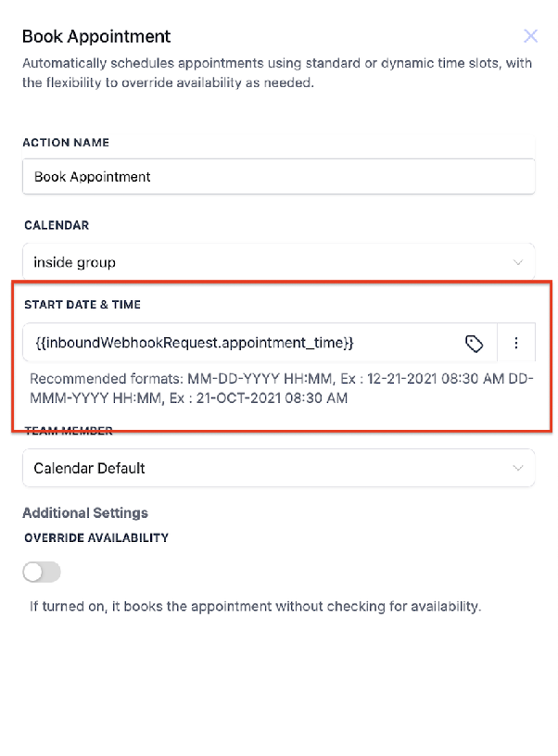
Task: Click the Action Name label
Action: 66,143
